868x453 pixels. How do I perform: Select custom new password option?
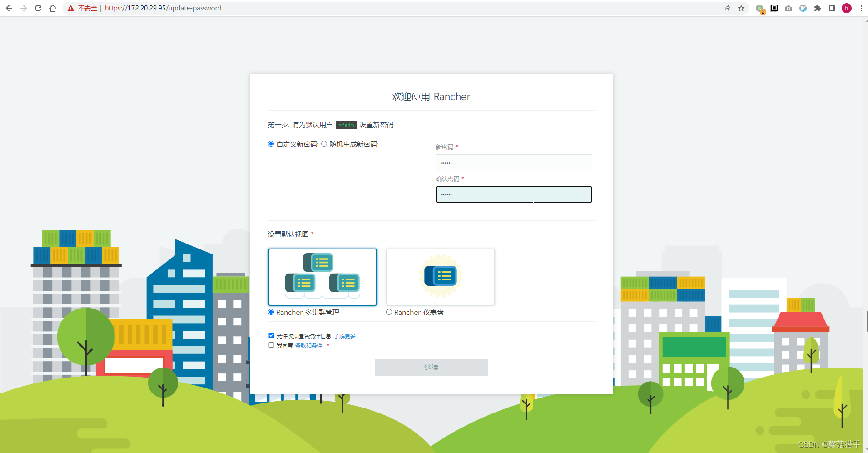pyautogui.click(x=271, y=144)
